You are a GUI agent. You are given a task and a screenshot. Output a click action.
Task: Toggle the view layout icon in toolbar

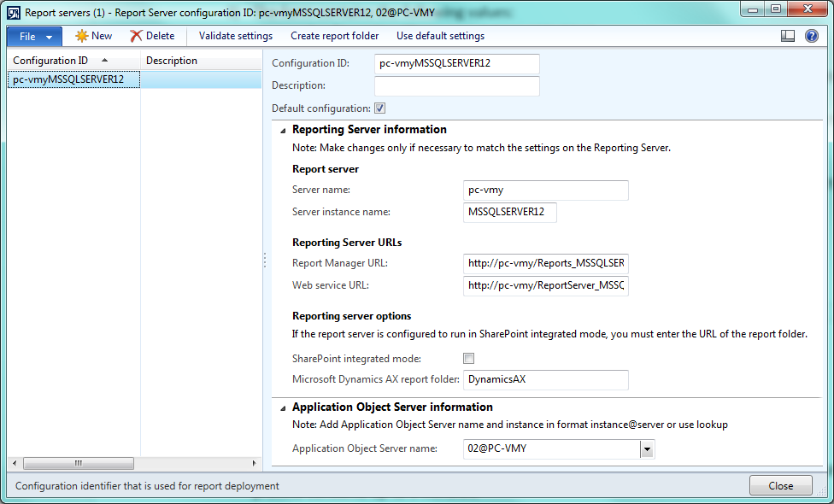point(788,36)
